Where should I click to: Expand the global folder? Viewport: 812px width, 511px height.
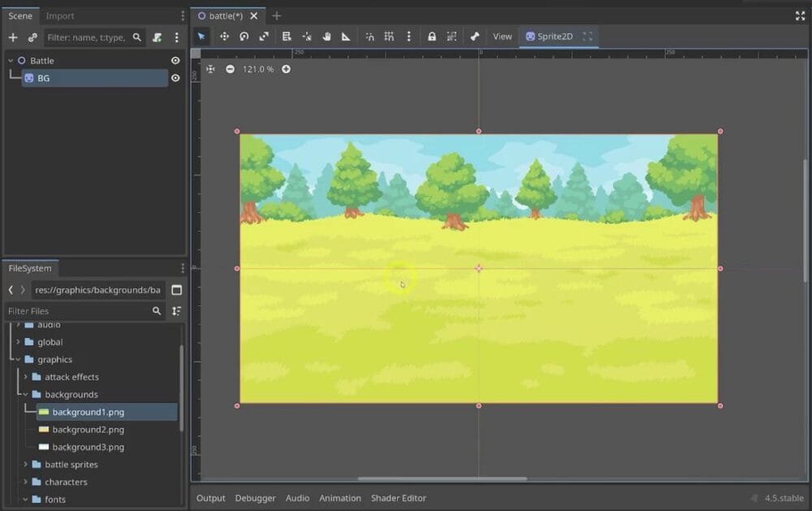coord(18,342)
